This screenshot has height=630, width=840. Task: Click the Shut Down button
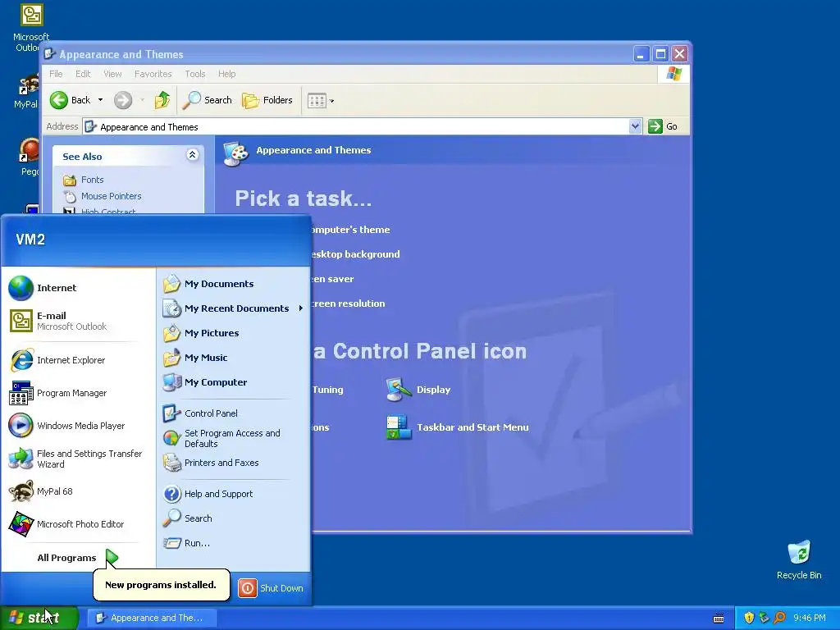coord(271,588)
